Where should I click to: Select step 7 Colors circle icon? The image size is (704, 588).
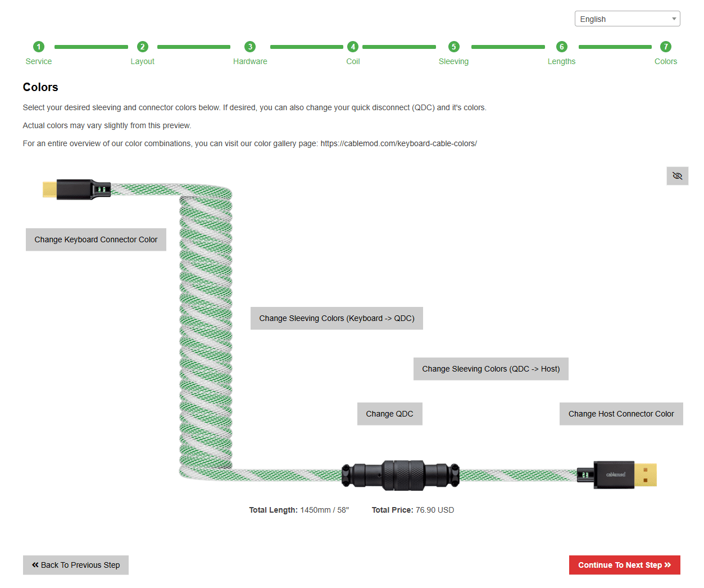[666, 47]
